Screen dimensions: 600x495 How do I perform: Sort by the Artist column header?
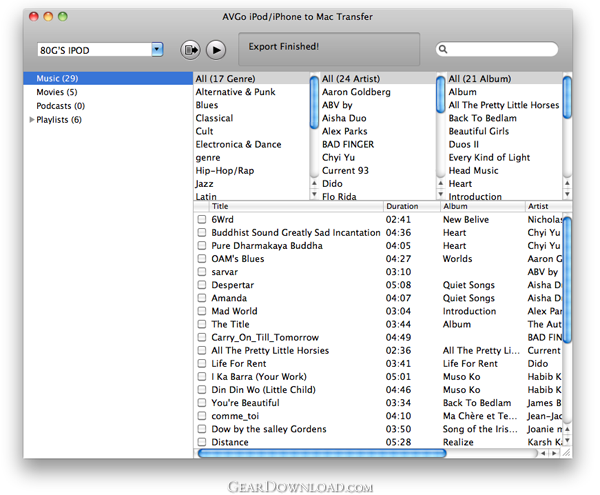point(548,206)
